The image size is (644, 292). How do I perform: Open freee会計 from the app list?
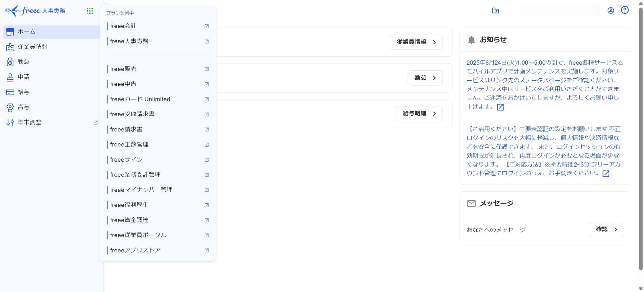pos(123,26)
